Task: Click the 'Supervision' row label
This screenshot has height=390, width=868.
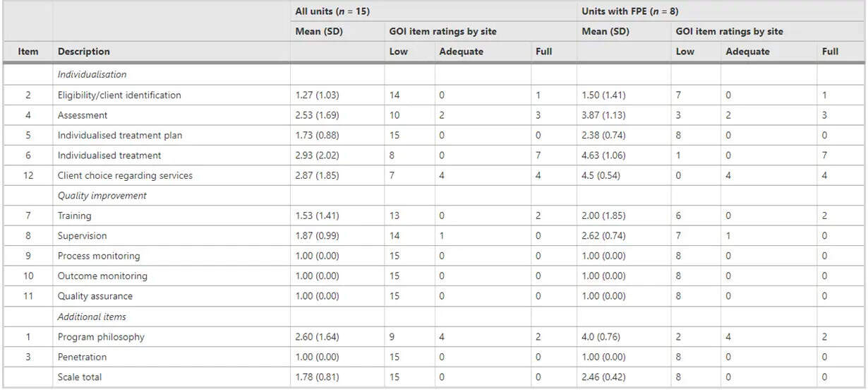Action: (x=83, y=236)
